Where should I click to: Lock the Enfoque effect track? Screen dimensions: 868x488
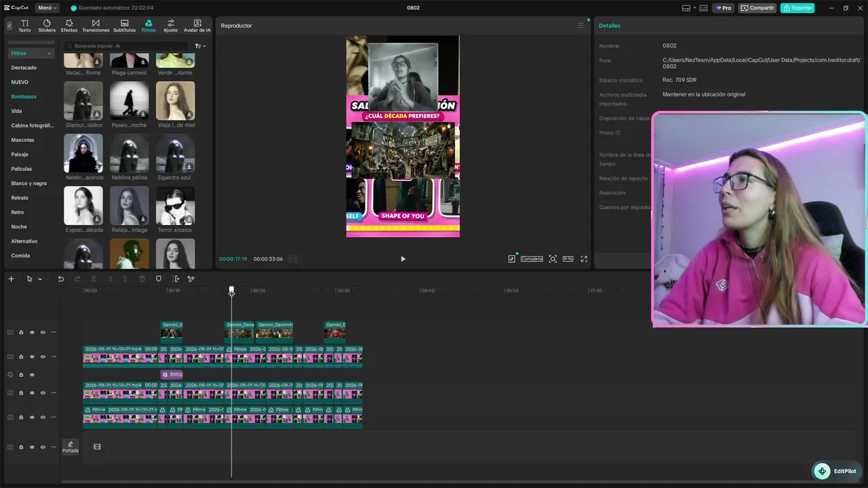coord(21,375)
